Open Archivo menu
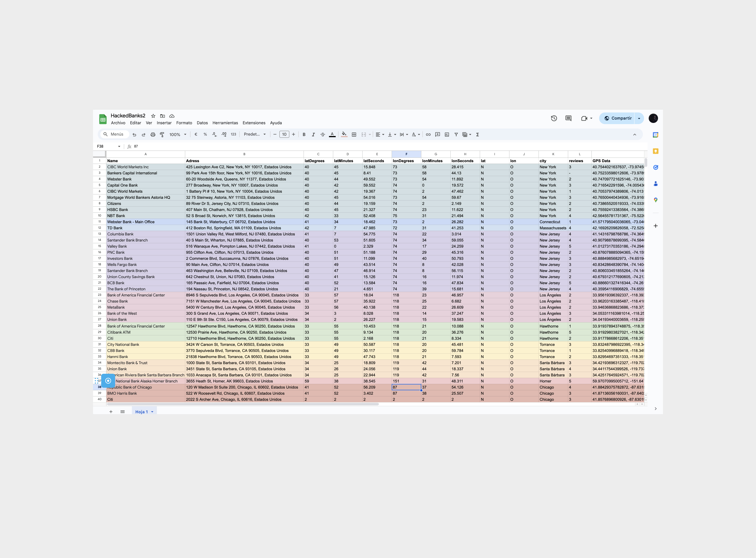 point(118,123)
